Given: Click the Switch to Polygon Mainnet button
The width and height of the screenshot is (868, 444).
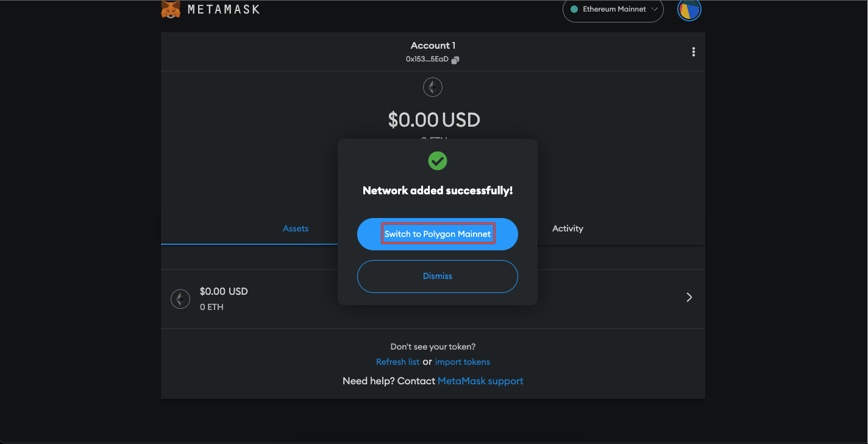Looking at the screenshot, I should [437, 233].
